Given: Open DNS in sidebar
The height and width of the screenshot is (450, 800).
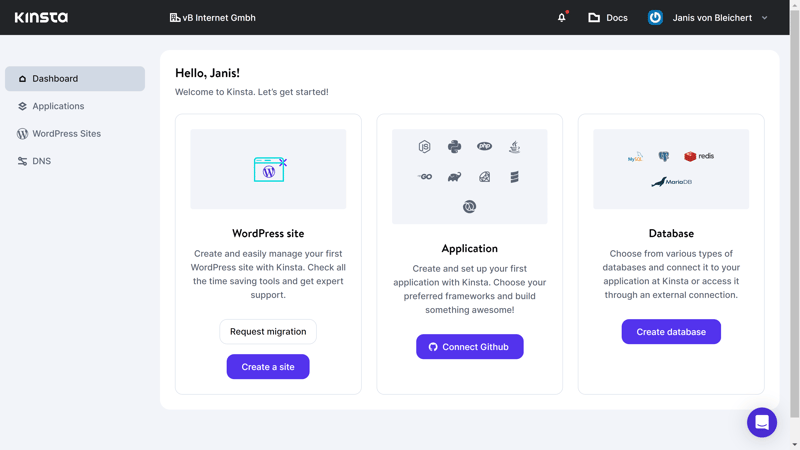Looking at the screenshot, I should pos(75,161).
